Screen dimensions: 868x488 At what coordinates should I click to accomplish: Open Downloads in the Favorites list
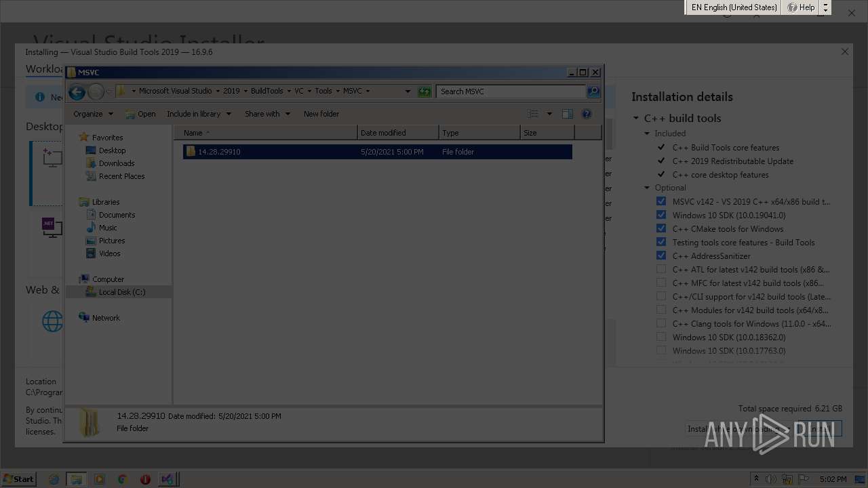(117, 163)
